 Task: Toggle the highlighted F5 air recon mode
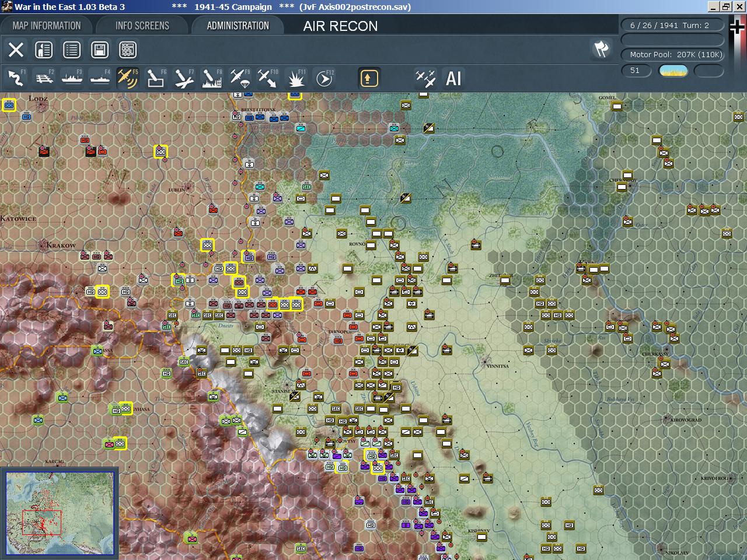127,78
